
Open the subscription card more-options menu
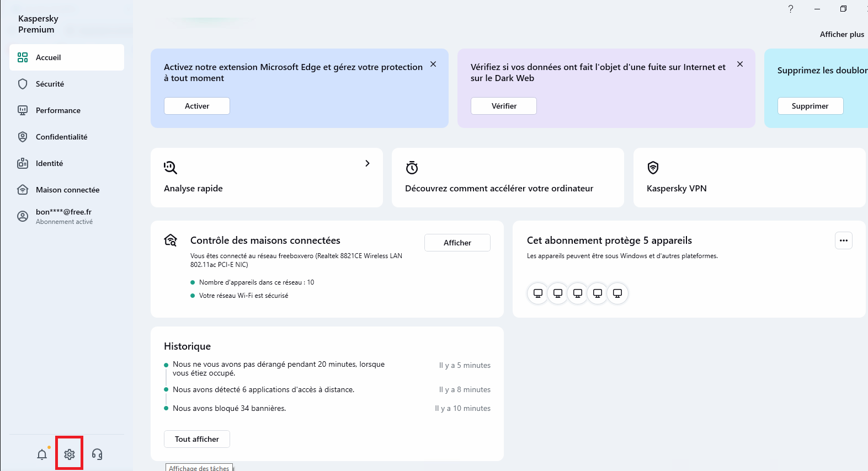(x=844, y=240)
